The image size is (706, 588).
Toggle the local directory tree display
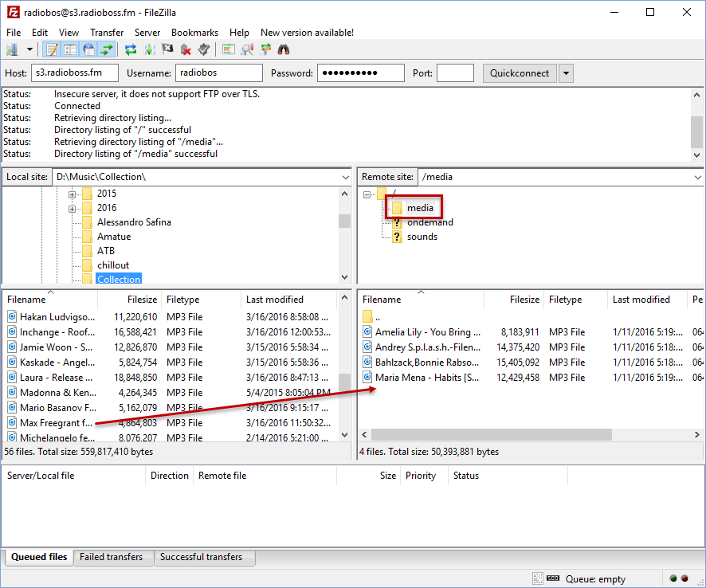coord(70,49)
